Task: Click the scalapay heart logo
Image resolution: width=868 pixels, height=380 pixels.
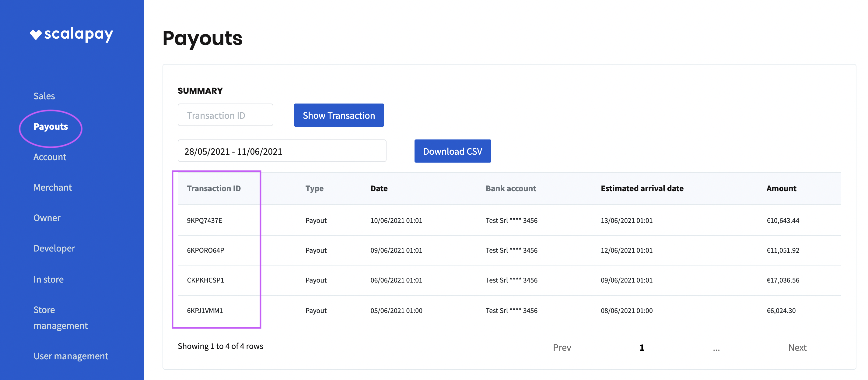Action: point(36,34)
